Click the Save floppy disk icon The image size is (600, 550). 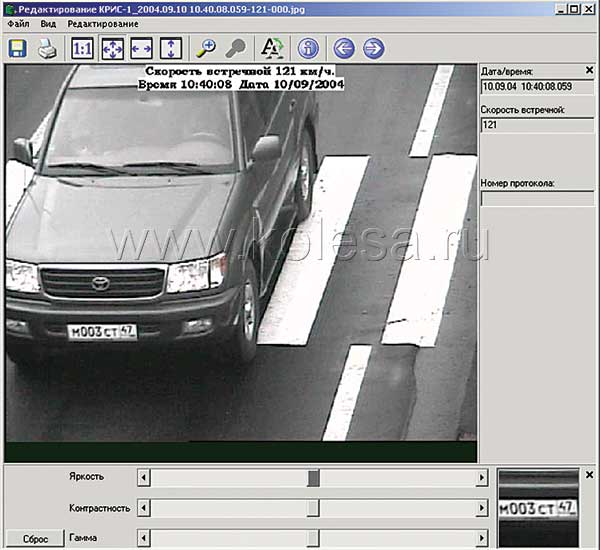[x=18, y=47]
